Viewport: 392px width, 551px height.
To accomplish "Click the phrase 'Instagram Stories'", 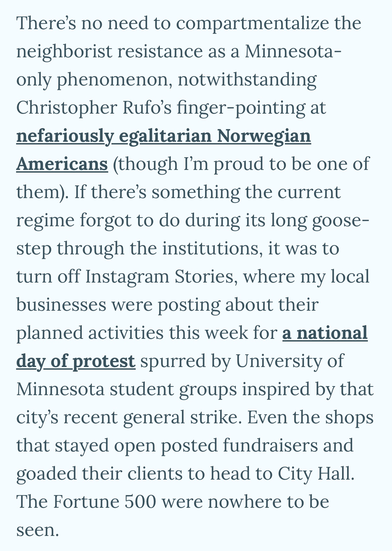I will pos(161,277).
